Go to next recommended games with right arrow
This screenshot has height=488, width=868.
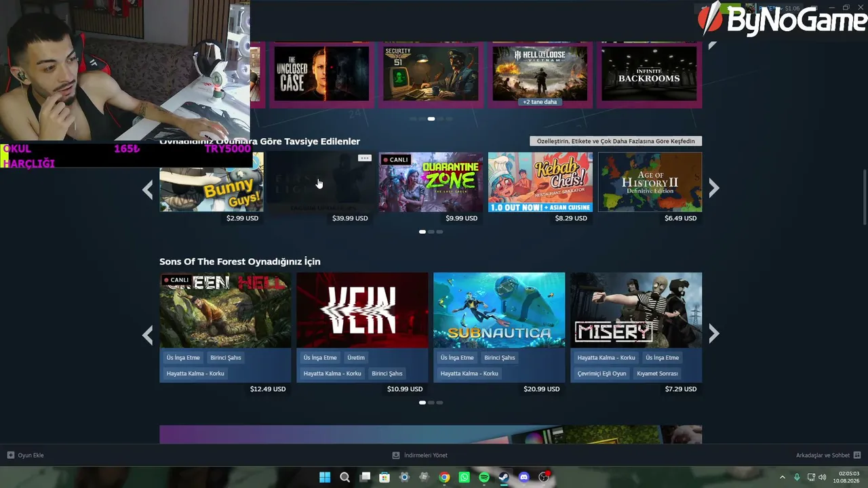(713, 188)
